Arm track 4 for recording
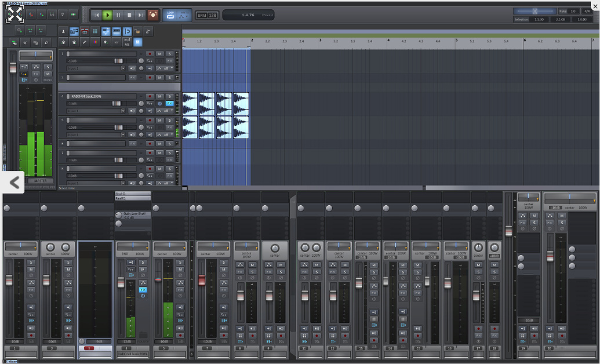Screen dimensions: 600x364 point(150,96)
